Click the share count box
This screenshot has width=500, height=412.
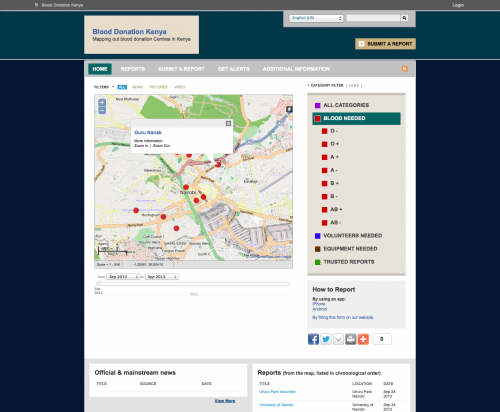click(381, 339)
